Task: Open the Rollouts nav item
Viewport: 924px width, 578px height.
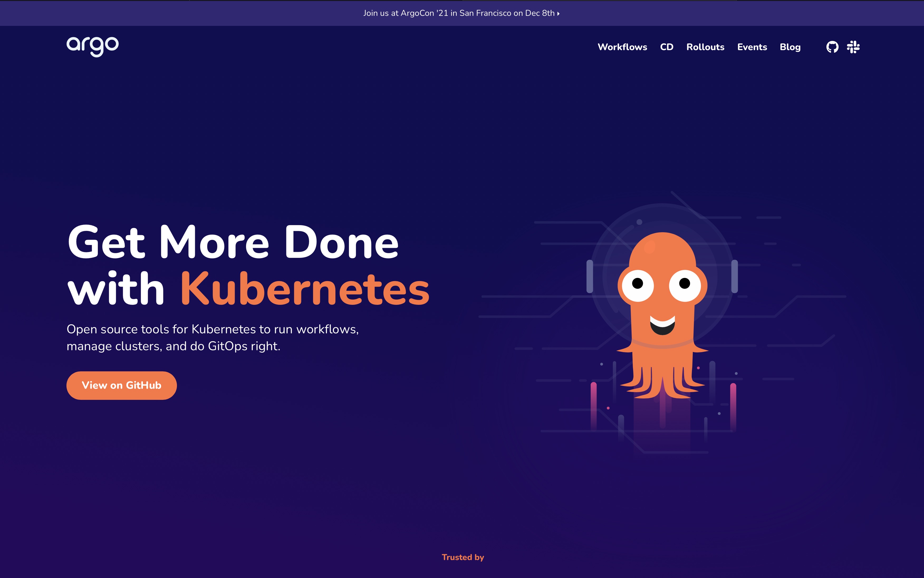Action: [x=705, y=47]
